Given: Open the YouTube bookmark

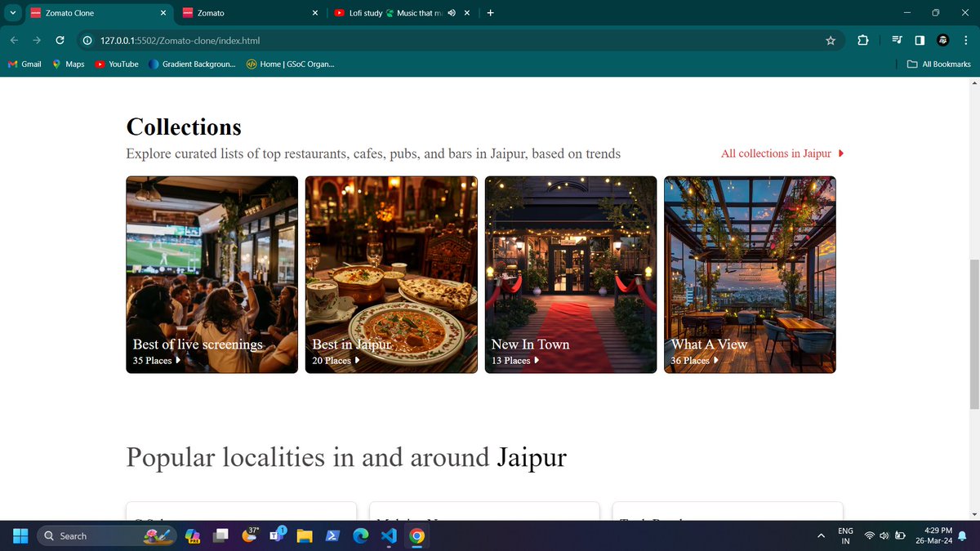Looking at the screenshot, I should pos(116,64).
